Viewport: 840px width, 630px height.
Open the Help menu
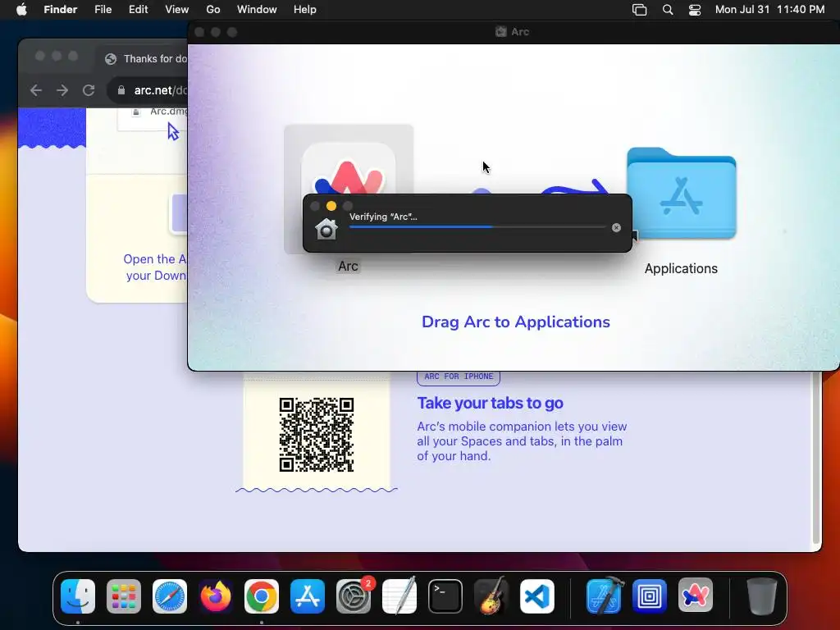tap(305, 10)
